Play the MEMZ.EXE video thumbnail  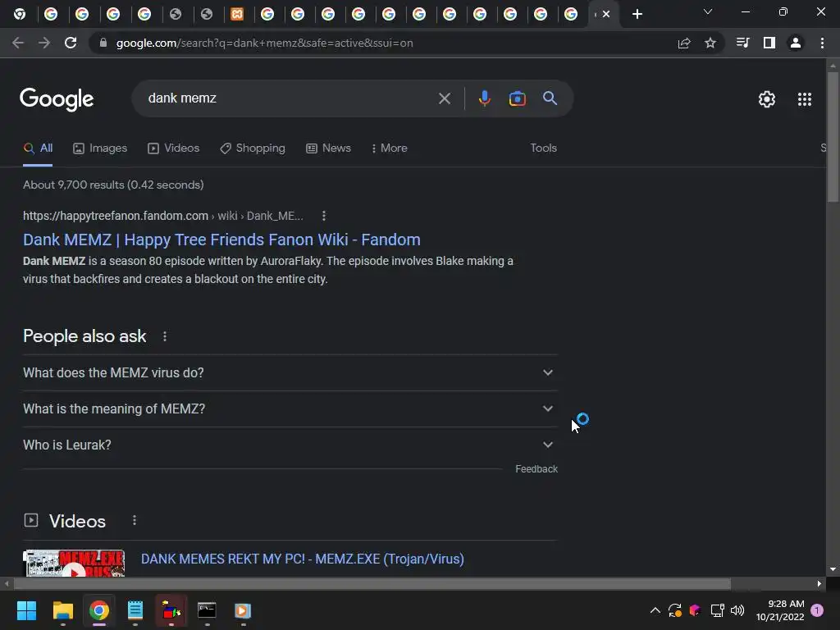click(x=74, y=564)
